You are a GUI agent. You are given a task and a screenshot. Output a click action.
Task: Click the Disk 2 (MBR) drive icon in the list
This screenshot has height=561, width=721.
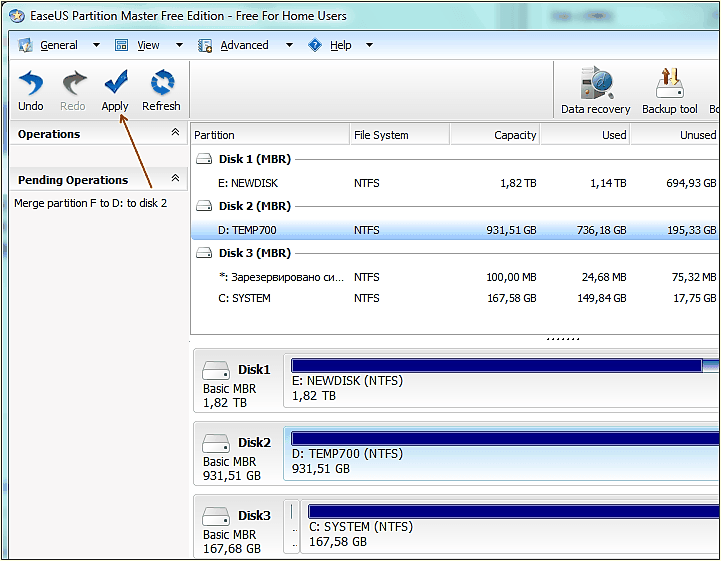[x=204, y=206]
